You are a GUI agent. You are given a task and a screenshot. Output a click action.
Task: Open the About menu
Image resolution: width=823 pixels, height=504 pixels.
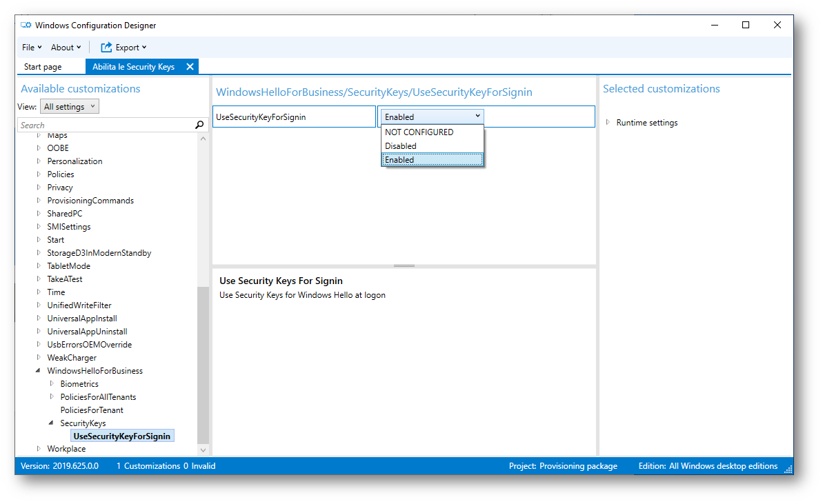pos(66,47)
